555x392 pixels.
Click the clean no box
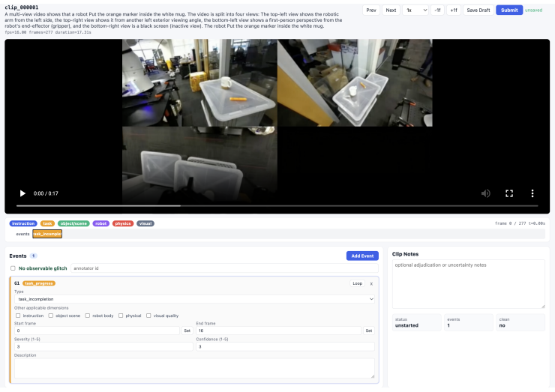tap(520, 322)
